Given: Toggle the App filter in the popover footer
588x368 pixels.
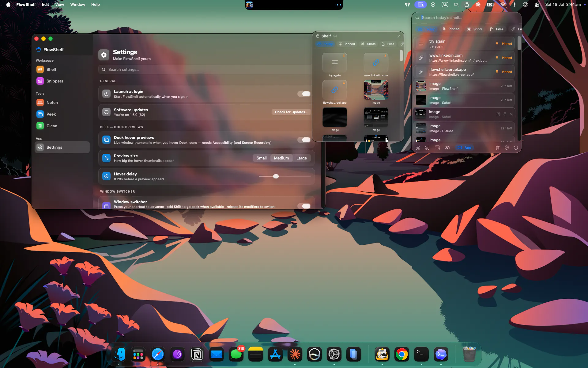Looking at the screenshot, I should tap(464, 148).
